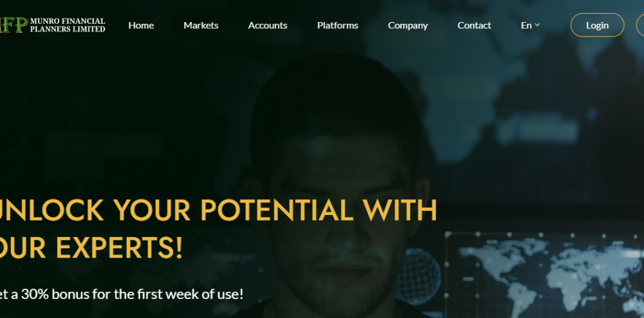Screen dimensions: 644x318
Task: Open the Markets menu item
Action: (x=201, y=25)
